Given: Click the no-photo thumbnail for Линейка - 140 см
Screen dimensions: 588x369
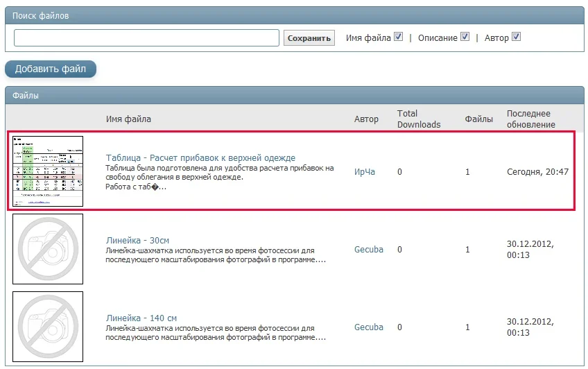Looking at the screenshot, I should 48,327.
